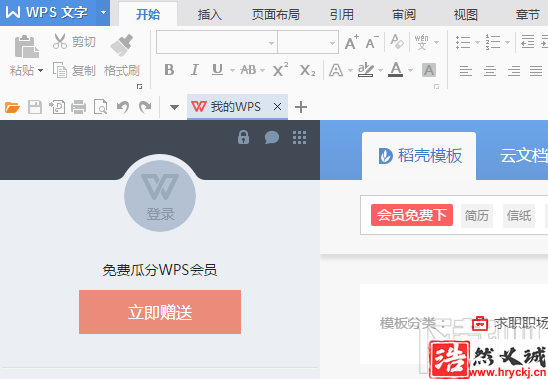This screenshot has width=548, height=379.
Task: Open font dialog launcher in clipboard corner
Action: [139, 86]
